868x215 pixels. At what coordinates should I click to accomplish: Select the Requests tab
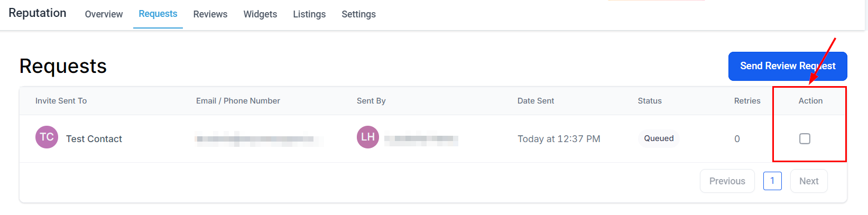[x=158, y=14]
